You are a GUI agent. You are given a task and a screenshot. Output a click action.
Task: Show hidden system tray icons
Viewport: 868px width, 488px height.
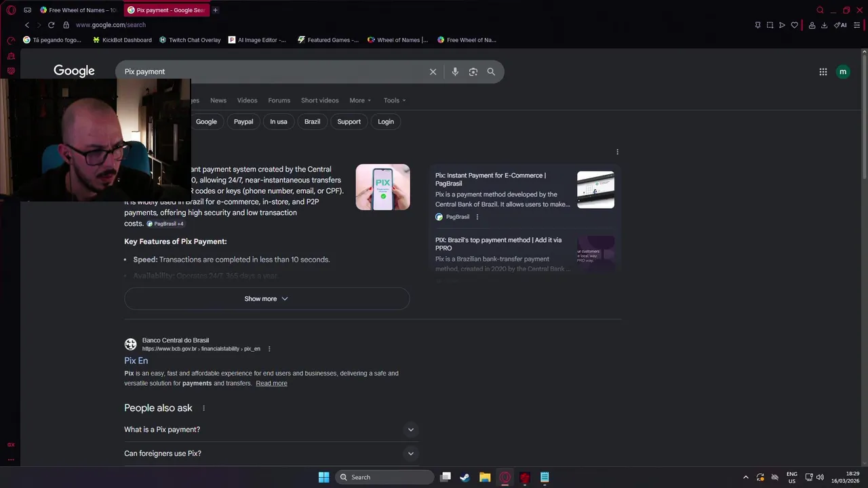point(746,477)
